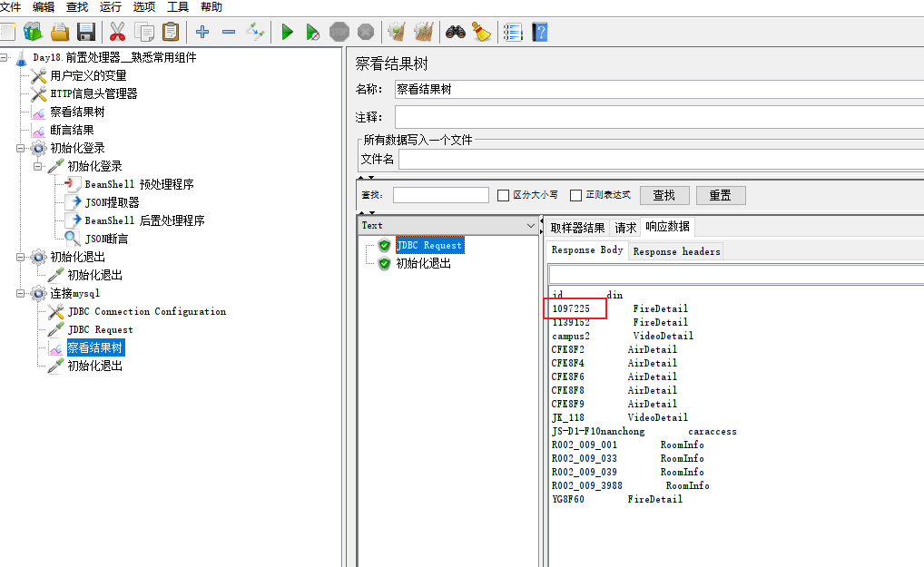This screenshot has height=567, width=924.
Task: Select BeanShell 后置处理程序 in the tree
Action: [144, 220]
